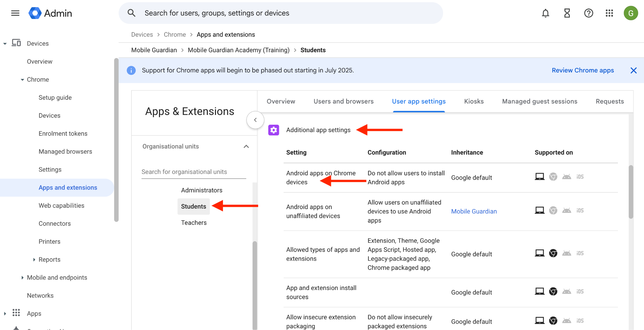Switch to the Kiosks tab
Image resolution: width=644 pixels, height=330 pixels.
[474, 101]
